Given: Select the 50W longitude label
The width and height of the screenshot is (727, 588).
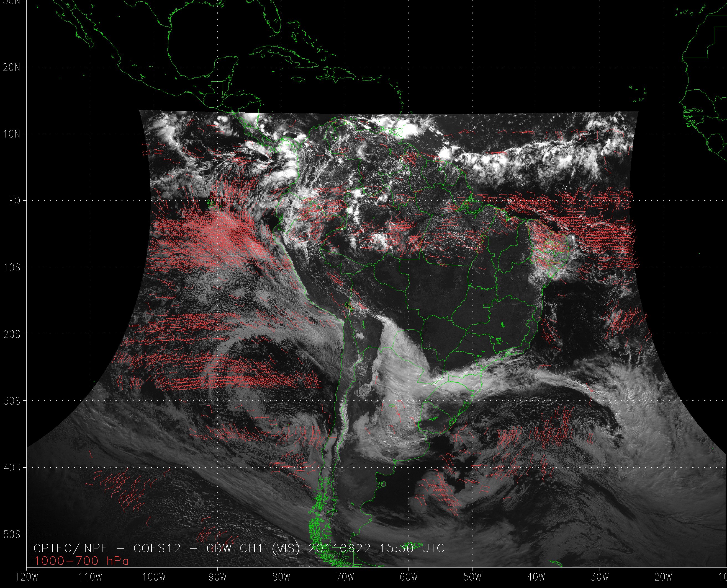Looking at the screenshot, I should pos(472,577).
